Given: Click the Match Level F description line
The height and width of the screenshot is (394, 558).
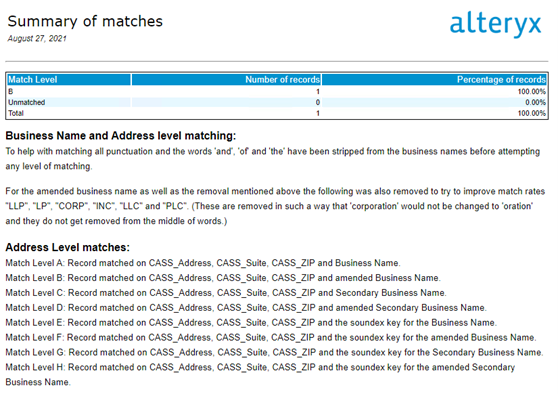Looking at the screenshot, I should tap(270, 338).
